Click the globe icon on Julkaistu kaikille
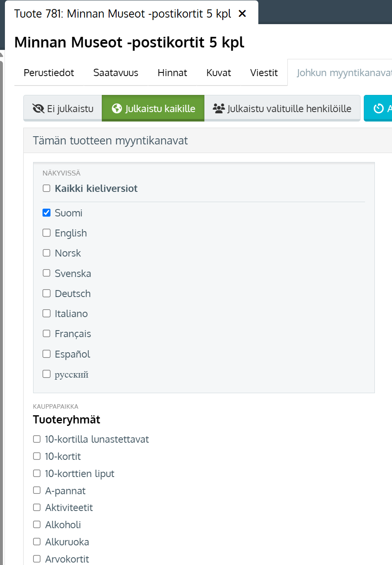The image size is (392, 565). click(117, 108)
